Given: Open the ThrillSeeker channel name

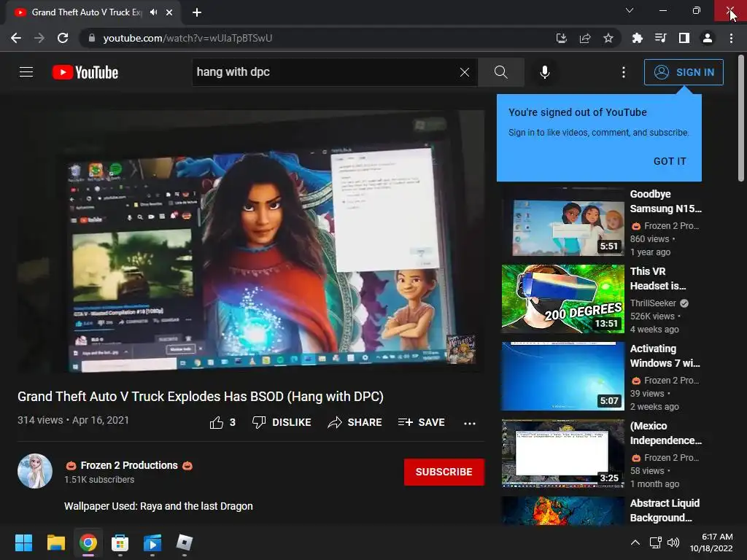Looking at the screenshot, I should point(653,303).
